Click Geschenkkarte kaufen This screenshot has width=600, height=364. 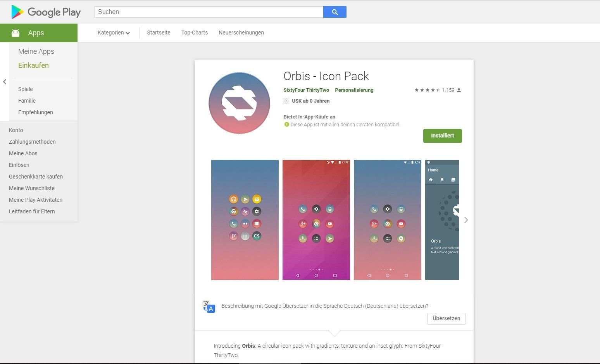tap(36, 177)
